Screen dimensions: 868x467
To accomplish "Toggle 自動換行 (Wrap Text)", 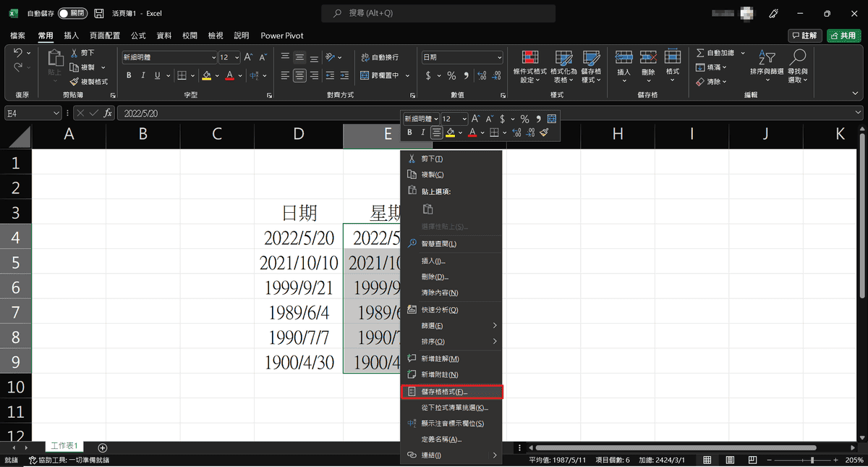I will point(379,57).
